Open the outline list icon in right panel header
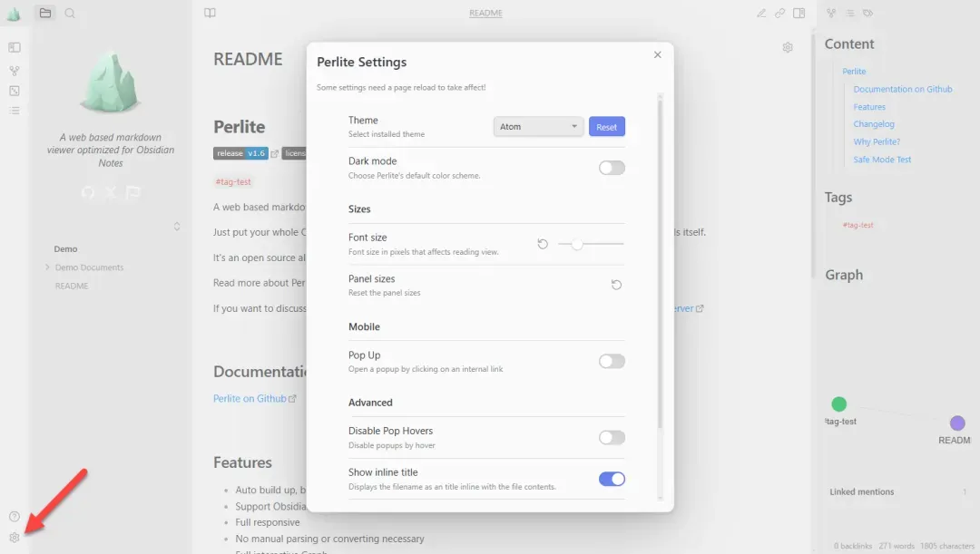Viewport: 980px width, 554px height. (x=850, y=13)
